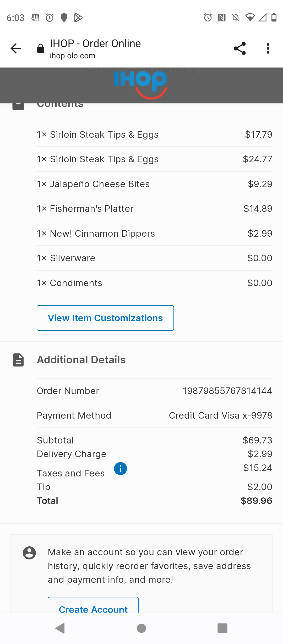
Task: Select the Jalapeño Cheese Bites item row
Action: [155, 184]
